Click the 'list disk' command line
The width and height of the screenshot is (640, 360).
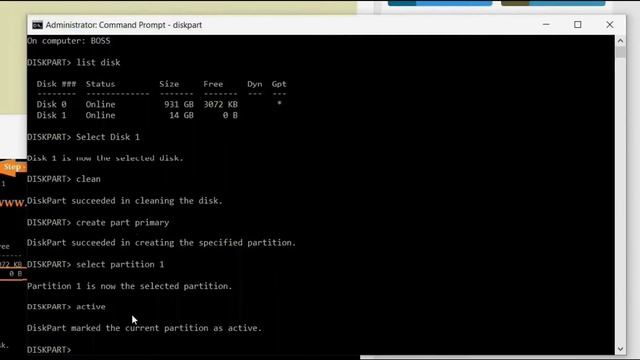73,62
